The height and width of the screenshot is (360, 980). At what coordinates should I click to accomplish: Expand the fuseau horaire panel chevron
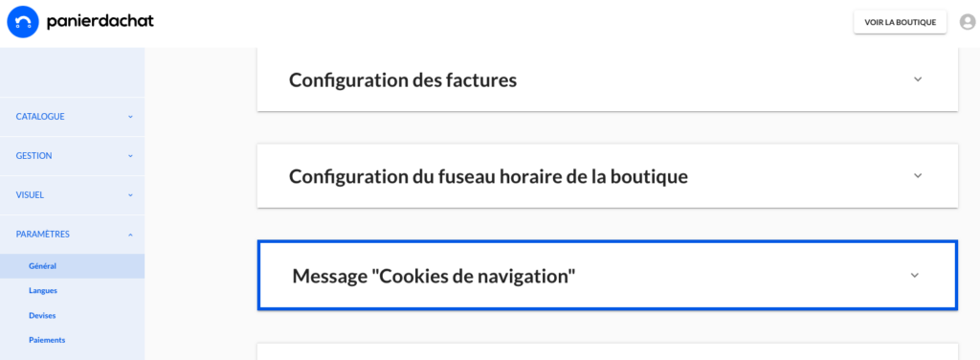click(918, 175)
